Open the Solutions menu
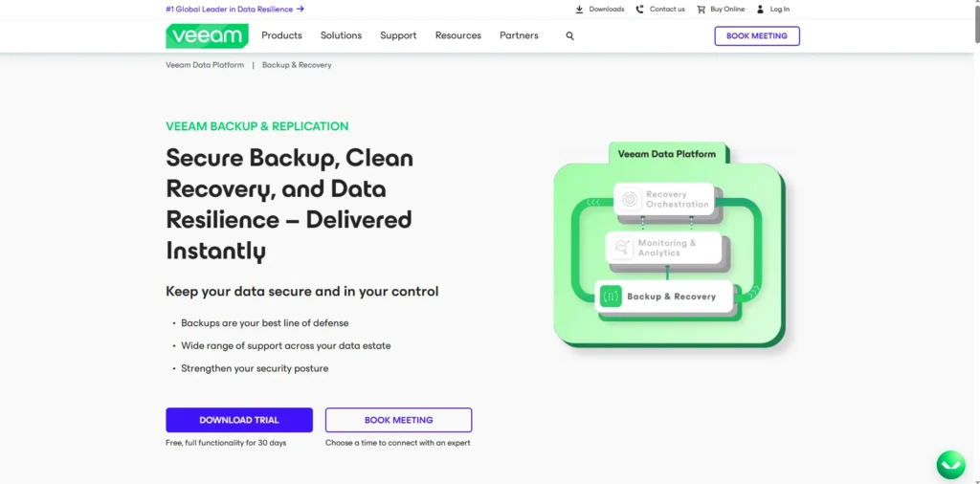The image size is (980, 484). tap(342, 35)
